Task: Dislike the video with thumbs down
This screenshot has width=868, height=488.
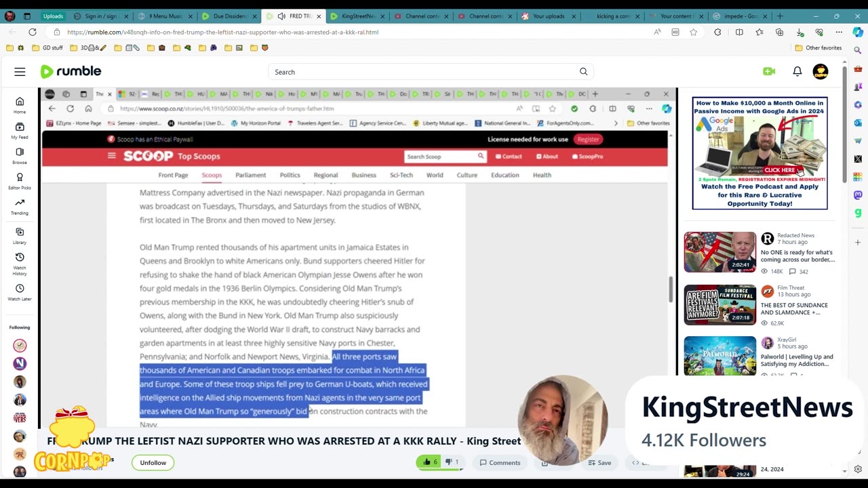Action: coord(452,462)
